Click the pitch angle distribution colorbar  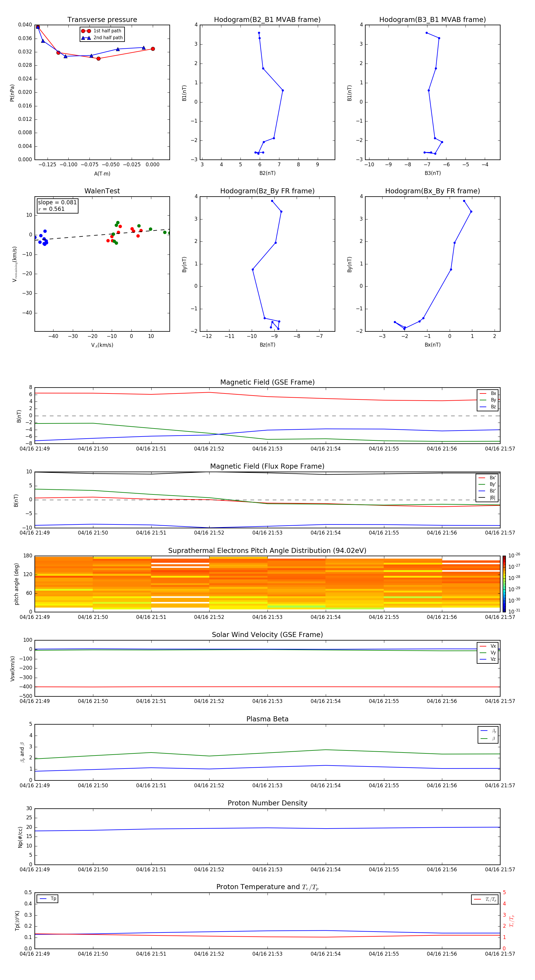tap(504, 583)
